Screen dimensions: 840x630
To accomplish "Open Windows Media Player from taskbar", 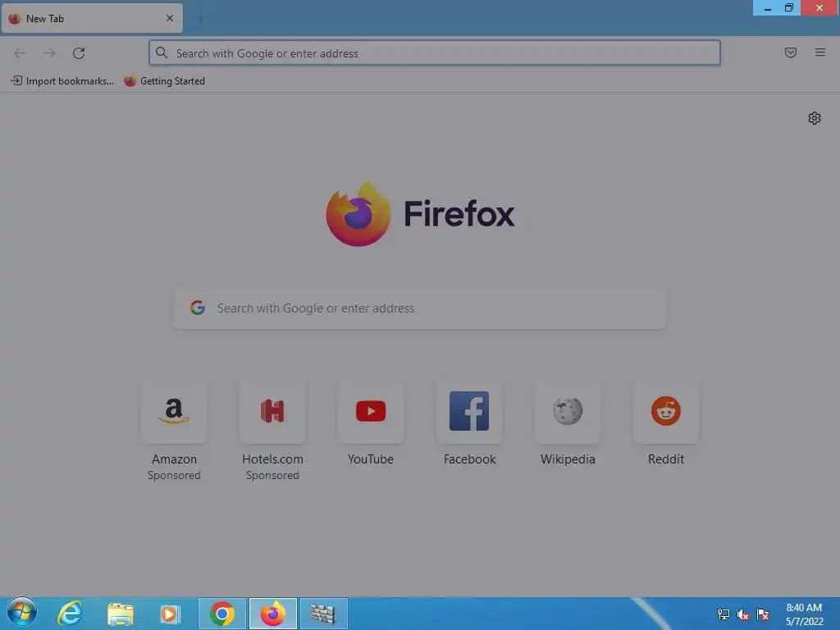I will click(171, 614).
